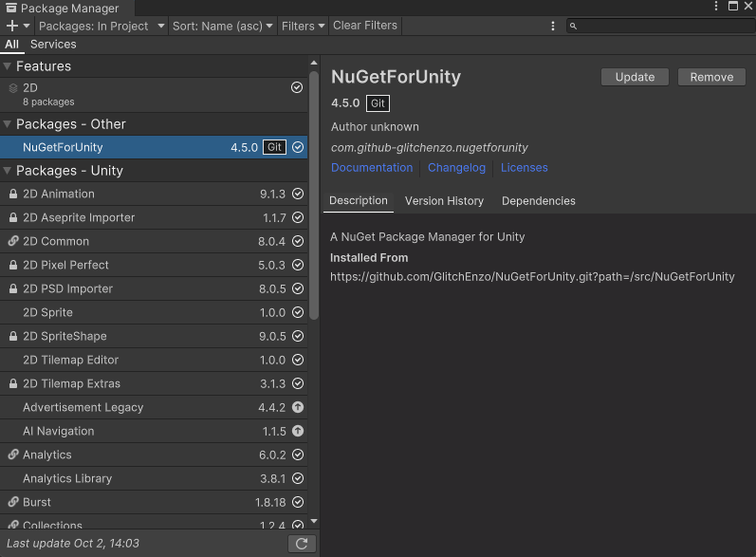Open the Sort: Name (asc) dropdown
756x557 pixels.
(x=222, y=26)
